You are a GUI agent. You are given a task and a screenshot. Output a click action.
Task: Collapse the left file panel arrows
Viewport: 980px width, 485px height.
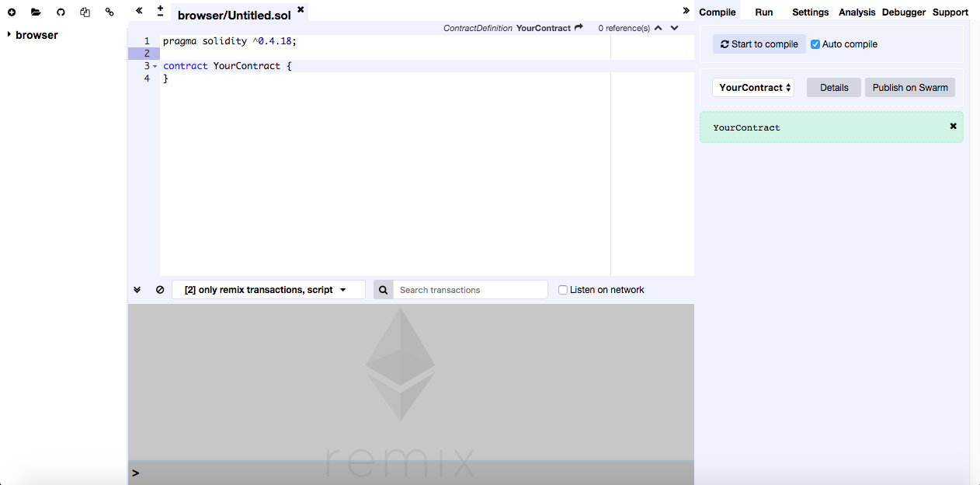coord(139,11)
